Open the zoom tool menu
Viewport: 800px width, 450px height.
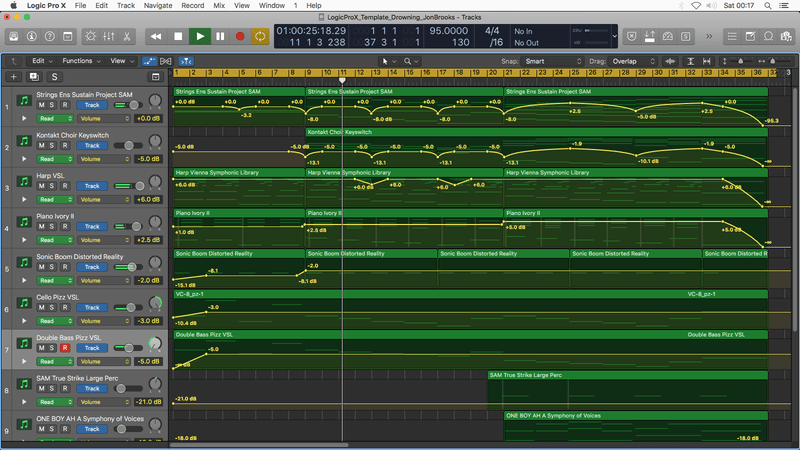click(x=411, y=61)
